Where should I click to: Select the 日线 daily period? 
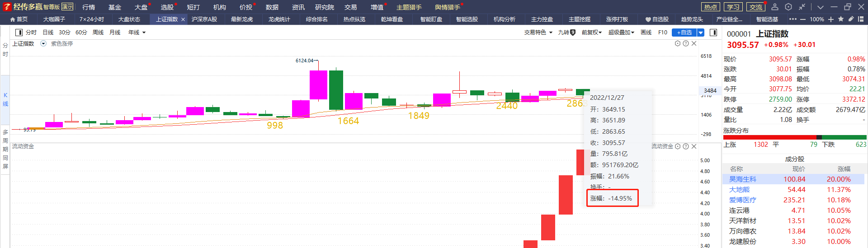click(48, 33)
